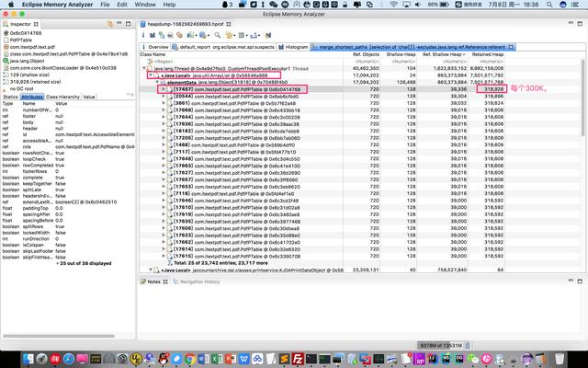Screen dimensions: 588x368
Task: Select the 'Total: 25 of 23,742 entries' row
Action: tap(220, 263)
